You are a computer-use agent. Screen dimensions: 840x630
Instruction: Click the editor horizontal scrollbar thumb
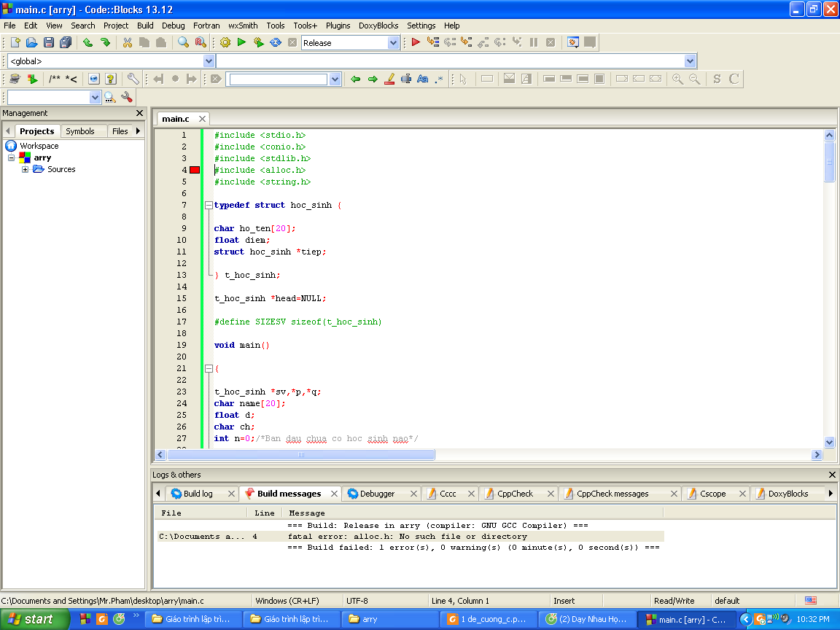[x=300, y=455]
